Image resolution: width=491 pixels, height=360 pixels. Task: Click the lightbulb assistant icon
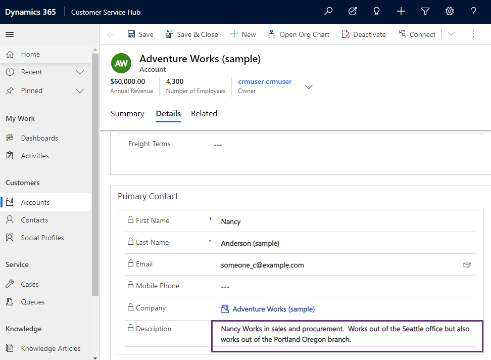click(x=377, y=11)
